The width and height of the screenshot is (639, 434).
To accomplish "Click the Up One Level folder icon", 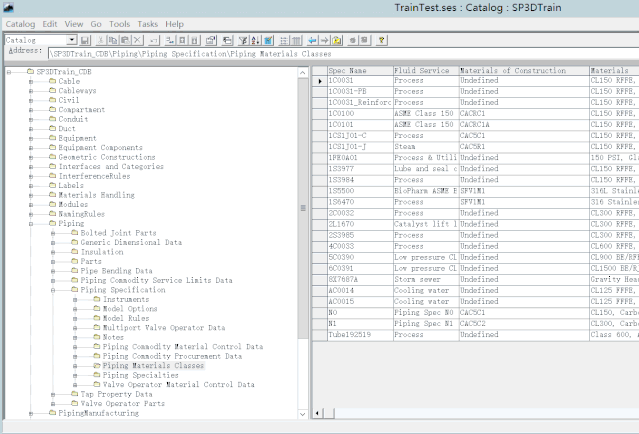I will (337, 40).
